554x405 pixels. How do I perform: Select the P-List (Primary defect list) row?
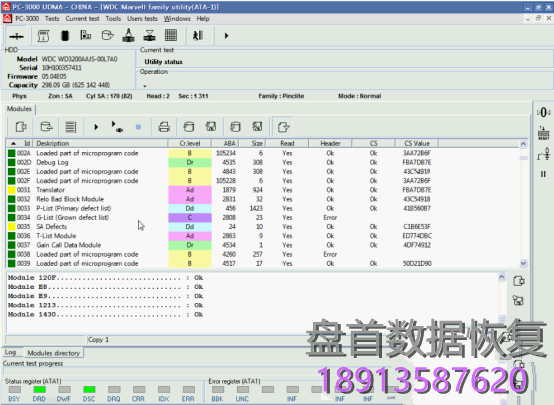click(262, 208)
